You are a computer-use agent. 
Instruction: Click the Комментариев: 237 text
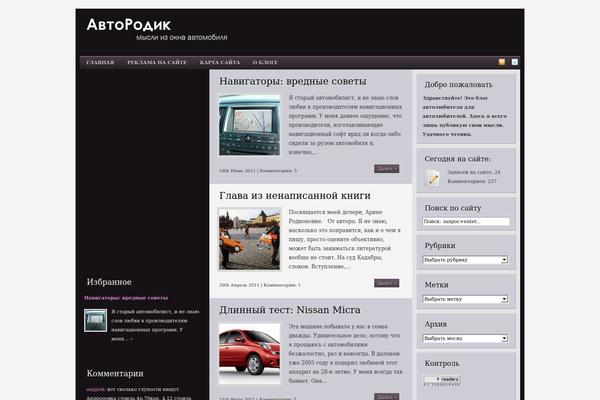472,181
